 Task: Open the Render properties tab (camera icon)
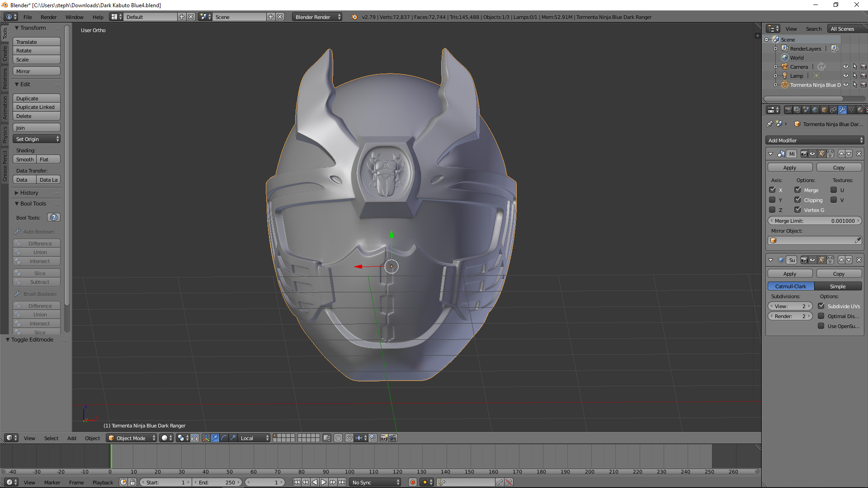788,110
